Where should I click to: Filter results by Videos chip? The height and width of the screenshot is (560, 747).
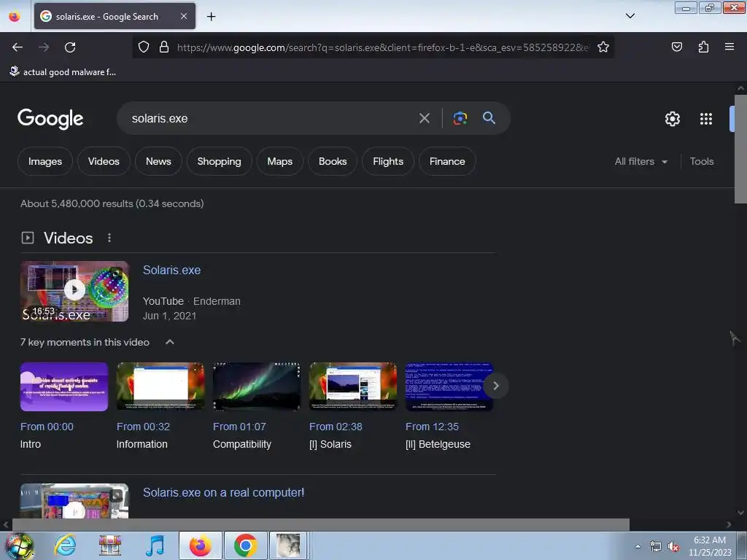(x=104, y=161)
